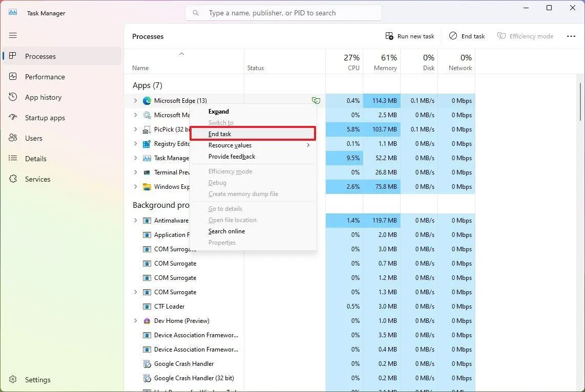Image resolution: width=585 pixels, height=392 pixels.
Task: Select the CTF Loader process row
Action: [x=300, y=307]
